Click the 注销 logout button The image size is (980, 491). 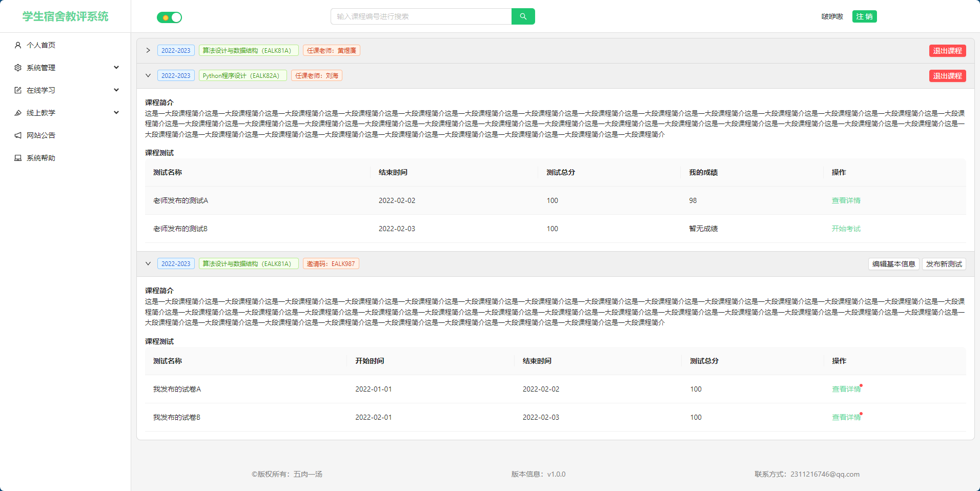coord(864,16)
